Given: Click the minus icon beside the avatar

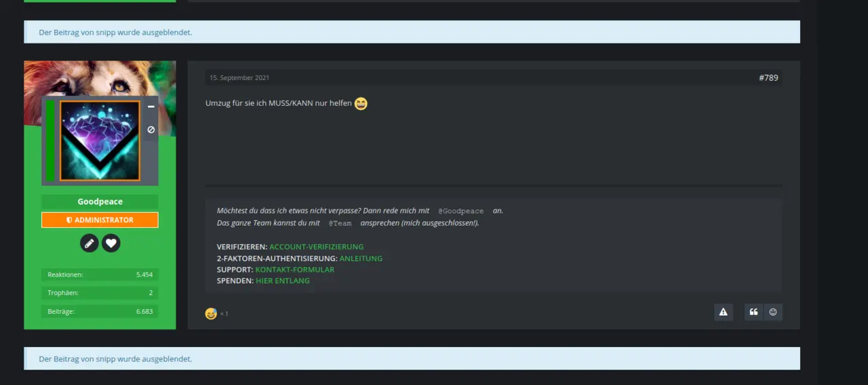Looking at the screenshot, I should pos(151,107).
